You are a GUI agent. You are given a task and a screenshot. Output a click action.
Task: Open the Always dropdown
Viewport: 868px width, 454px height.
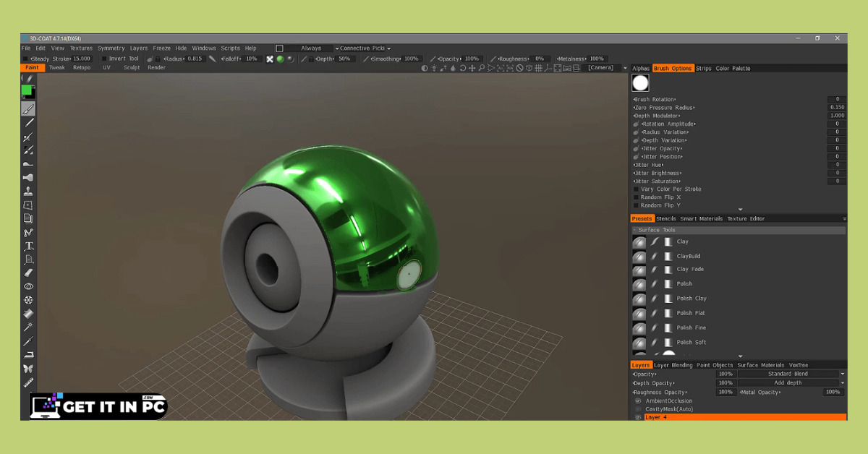tap(311, 48)
